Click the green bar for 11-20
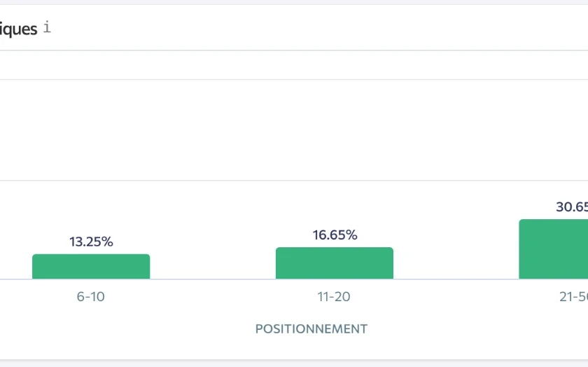Image resolution: width=588 pixels, height=367 pixels. point(335,263)
